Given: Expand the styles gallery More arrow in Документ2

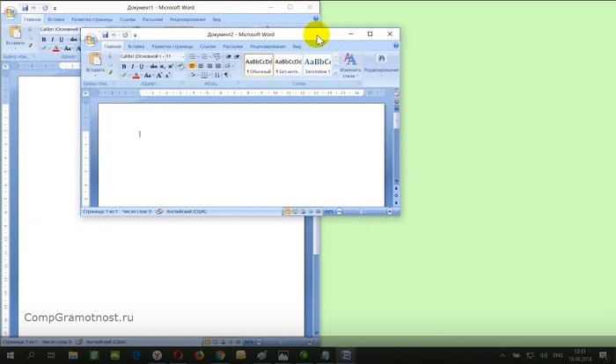Looking at the screenshot, I should (336, 73).
